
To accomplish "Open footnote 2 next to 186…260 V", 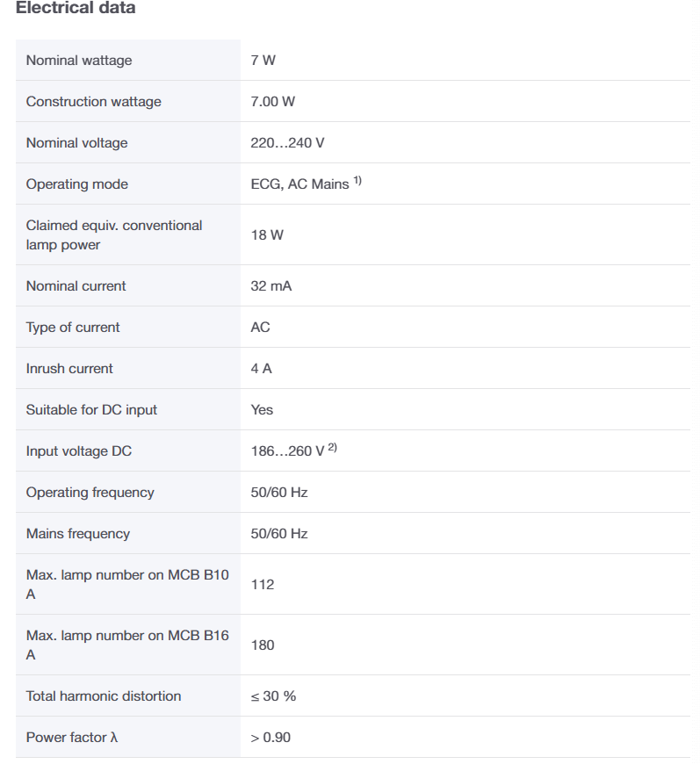I will [x=333, y=447].
